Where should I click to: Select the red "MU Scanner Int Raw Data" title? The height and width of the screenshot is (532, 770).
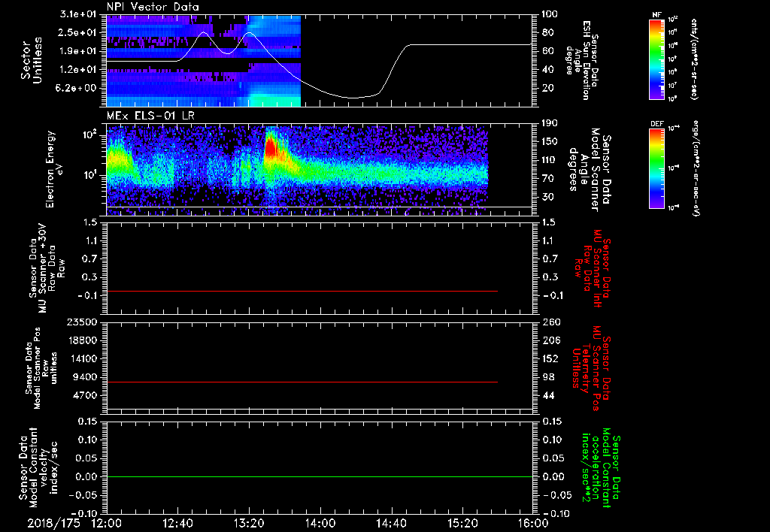[593, 268]
